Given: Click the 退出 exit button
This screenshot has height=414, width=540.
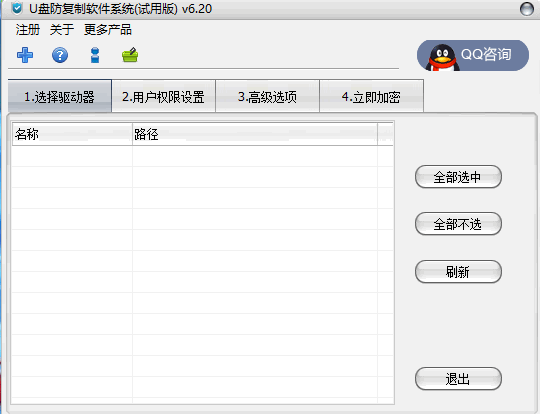Looking at the screenshot, I should pyautogui.click(x=458, y=379).
